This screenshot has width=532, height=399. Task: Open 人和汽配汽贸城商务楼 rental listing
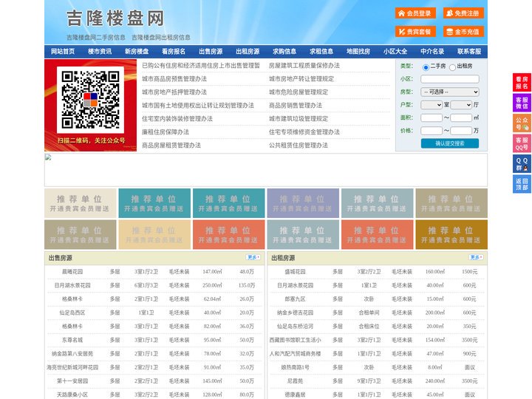coord(295,353)
